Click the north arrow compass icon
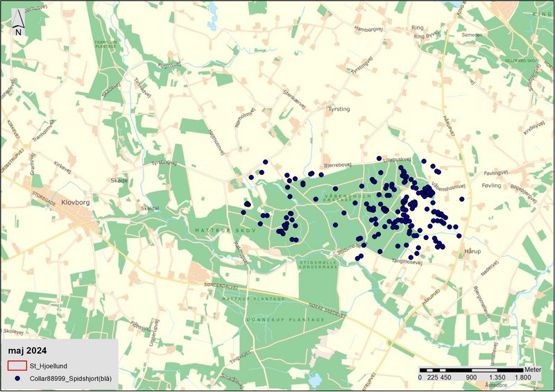Viewport: 555px width, 392px height. tap(19, 25)
